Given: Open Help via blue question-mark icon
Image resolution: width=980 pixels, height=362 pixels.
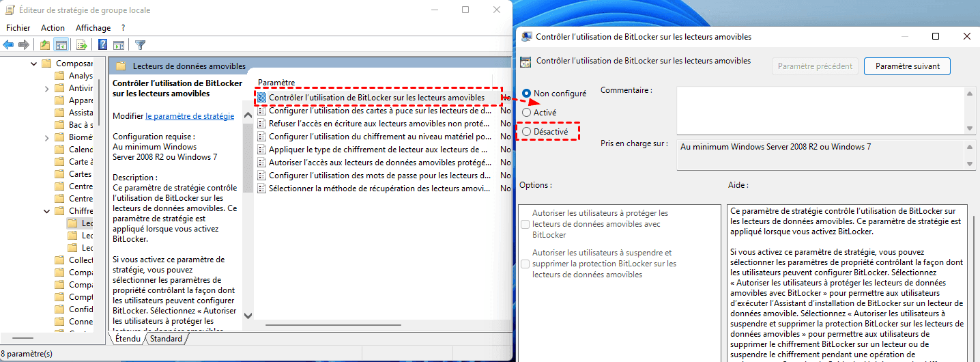Looking at the screenshot, I should [x=102, y=45].
